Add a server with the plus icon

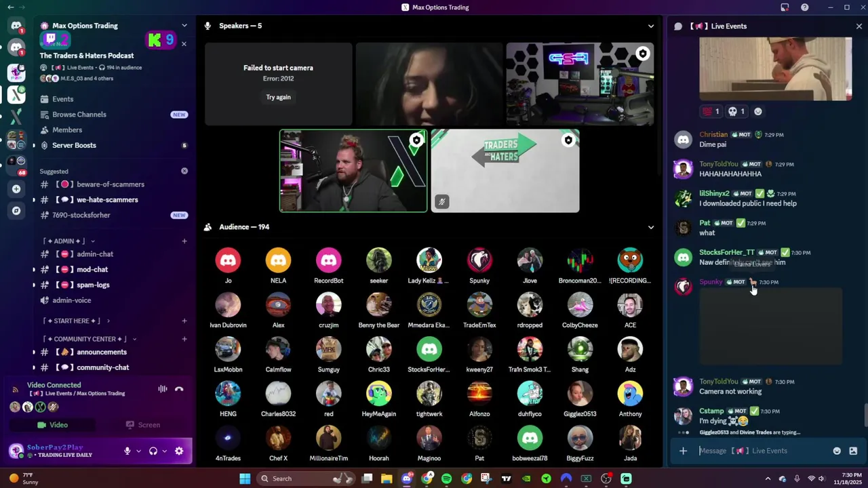tap(16, 189)
